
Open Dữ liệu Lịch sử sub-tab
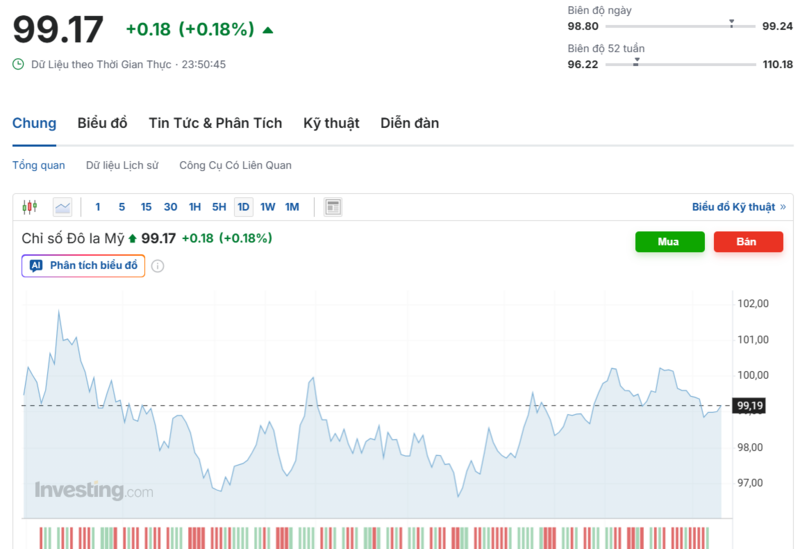(122, 165)
